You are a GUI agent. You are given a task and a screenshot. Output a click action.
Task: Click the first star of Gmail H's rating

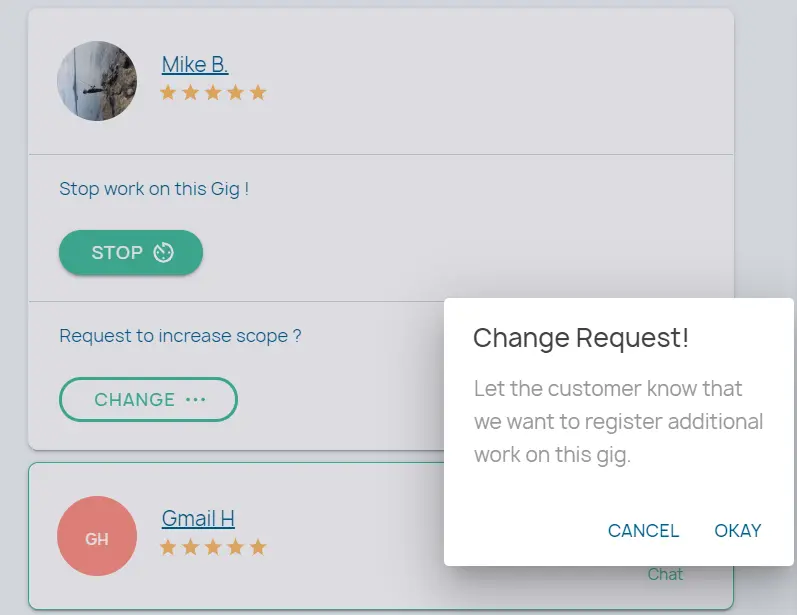(168, 547)
